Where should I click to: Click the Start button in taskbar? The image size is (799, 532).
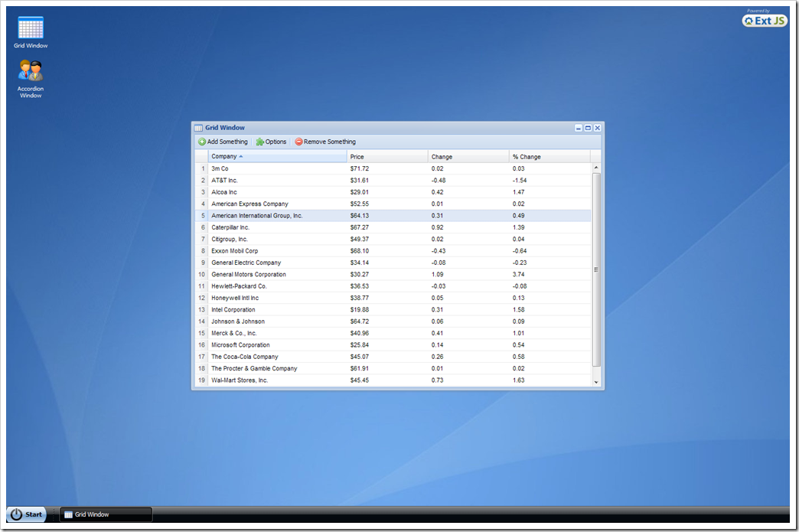27,514
